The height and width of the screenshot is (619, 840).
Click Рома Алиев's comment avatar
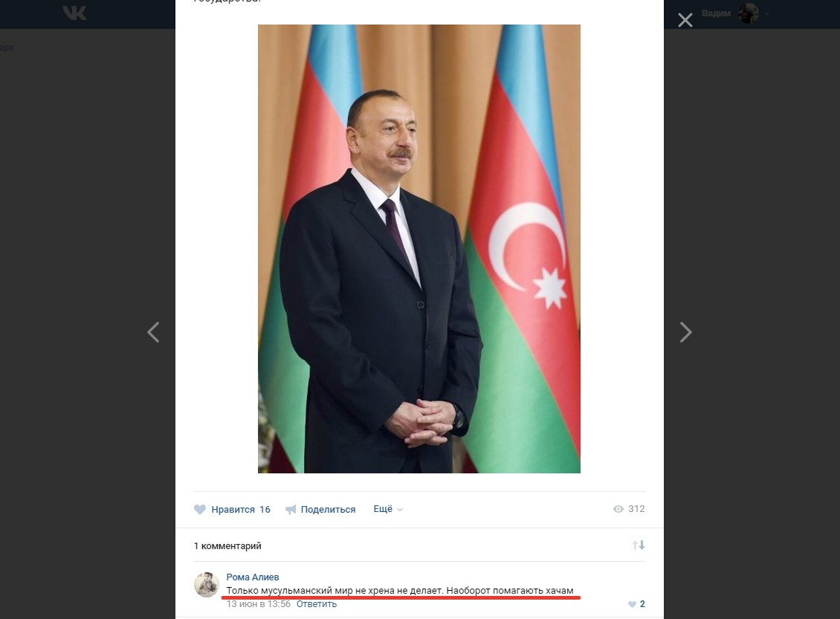coord(206,584)
